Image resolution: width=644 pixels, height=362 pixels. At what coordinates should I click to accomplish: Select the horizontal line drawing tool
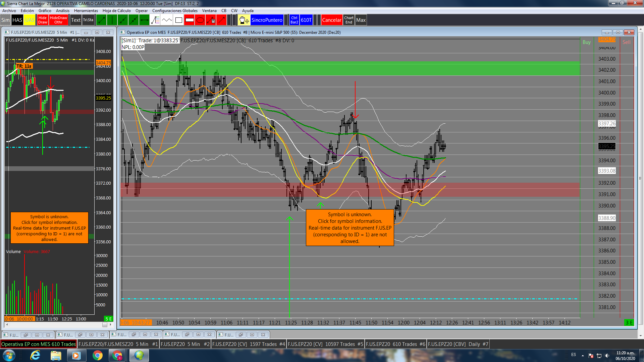click(x=144, y=20)
